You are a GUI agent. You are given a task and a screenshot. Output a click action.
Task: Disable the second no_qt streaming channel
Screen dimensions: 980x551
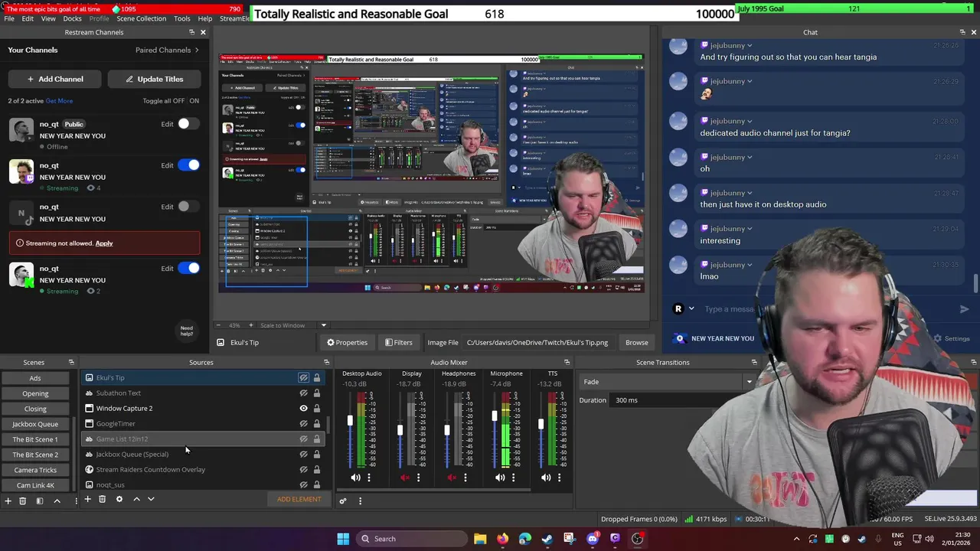point(188,165)
